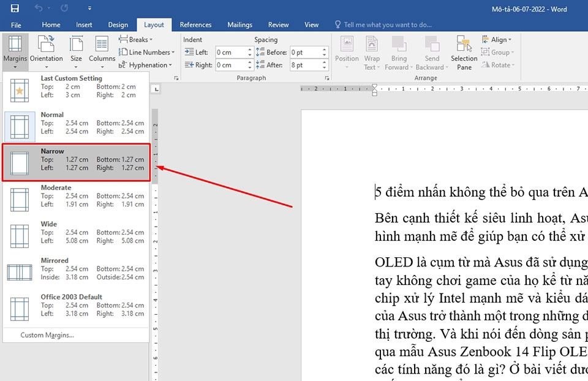Select the Normal margins preset
588x381 pixels.
coord(76,126)
